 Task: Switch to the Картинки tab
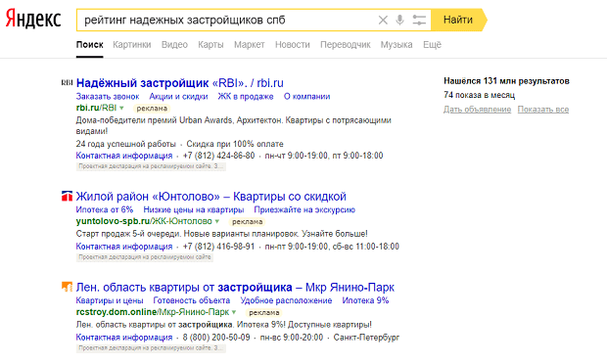(132, 45)
